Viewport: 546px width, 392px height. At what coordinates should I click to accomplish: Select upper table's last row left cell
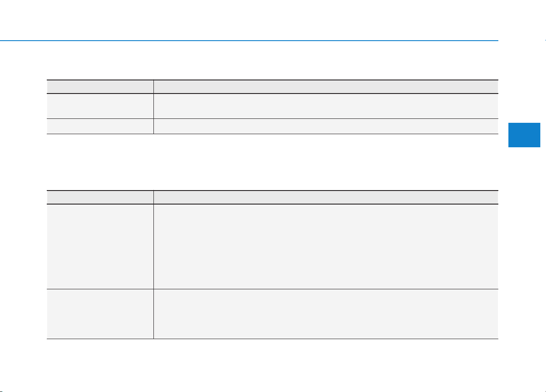coord(100,126)
